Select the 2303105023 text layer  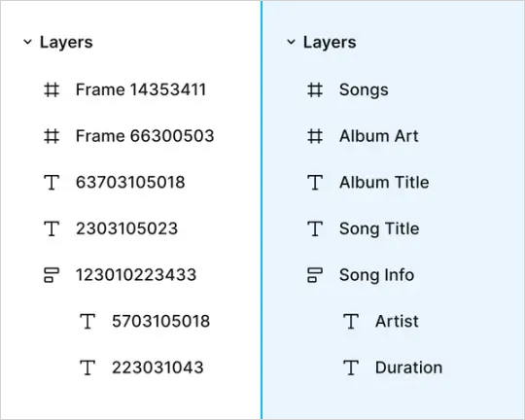click(126, 228)
